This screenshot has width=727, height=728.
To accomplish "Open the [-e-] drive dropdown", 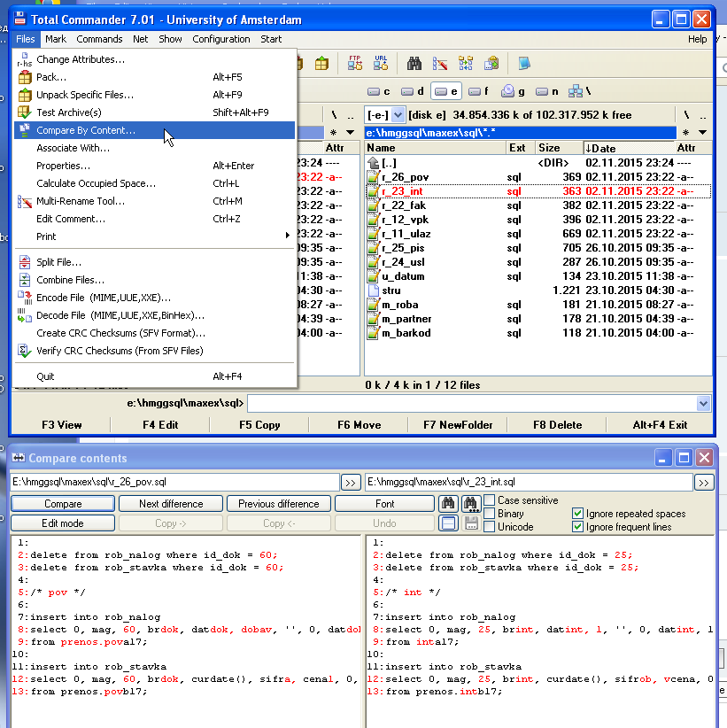I will coord(398,114).
